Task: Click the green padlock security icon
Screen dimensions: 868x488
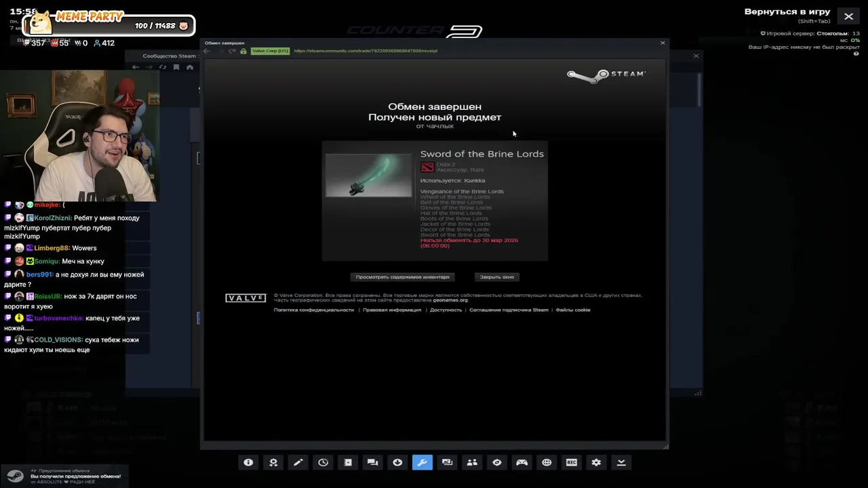Action: (243, 51)
